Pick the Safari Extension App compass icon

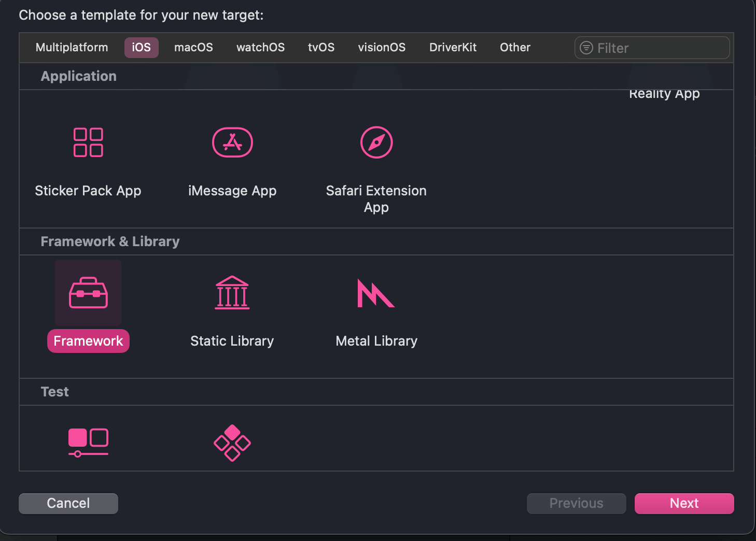click(x=376, y=143)
